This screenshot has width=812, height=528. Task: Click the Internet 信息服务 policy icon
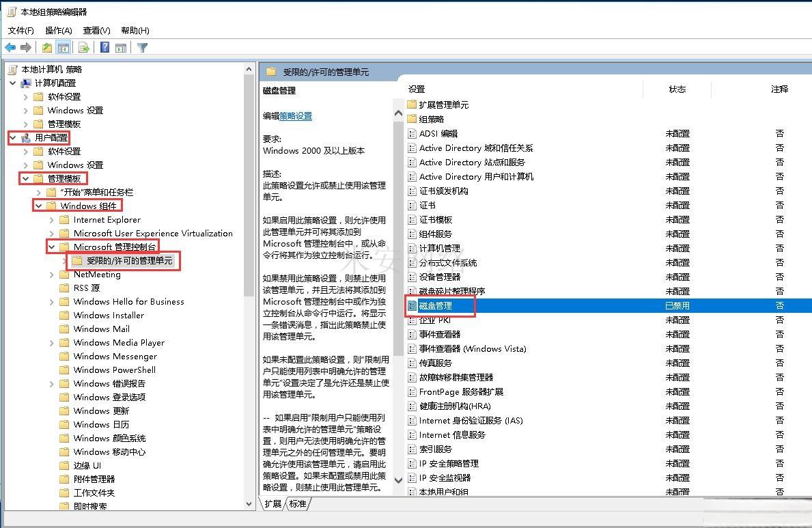tap(412, 434)
